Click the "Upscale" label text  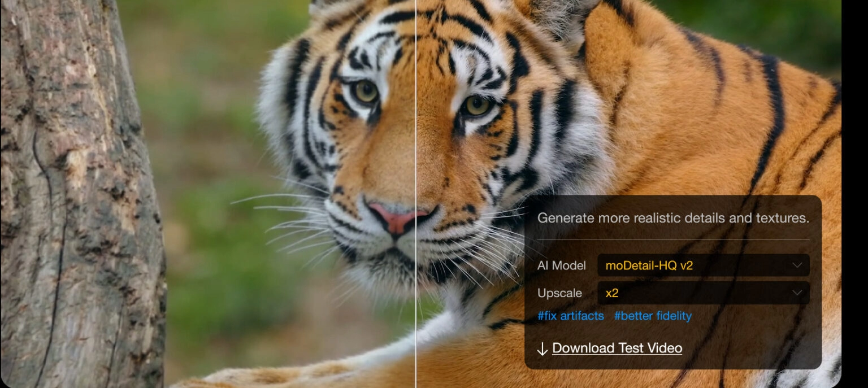[x=559, y=293]
